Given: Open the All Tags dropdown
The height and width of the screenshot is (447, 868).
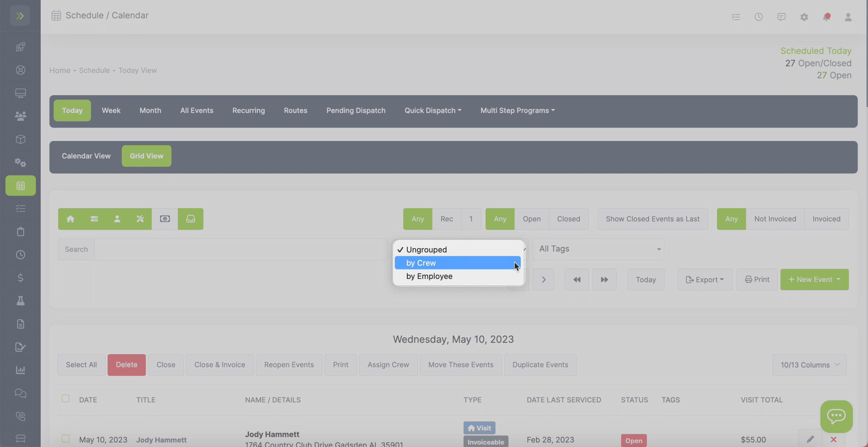Looking at the screenshot, I should pyautogui.click(x=598, y=249).
